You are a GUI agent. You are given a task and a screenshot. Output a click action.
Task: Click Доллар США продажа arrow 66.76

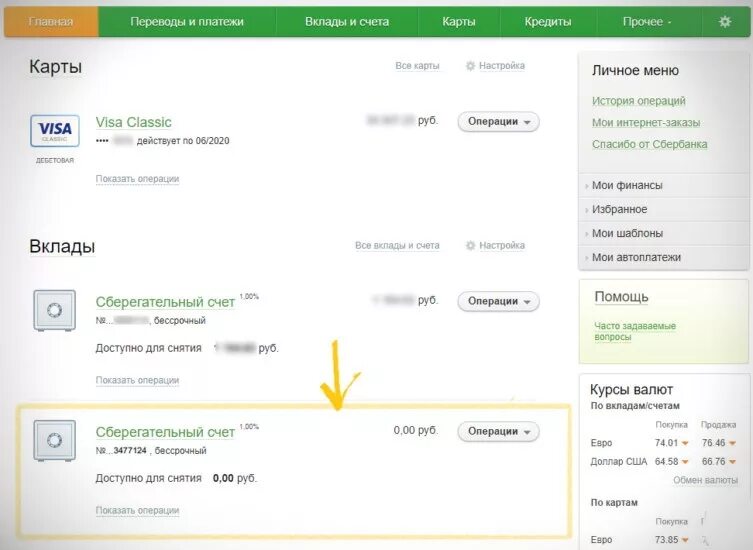[732, 462]
